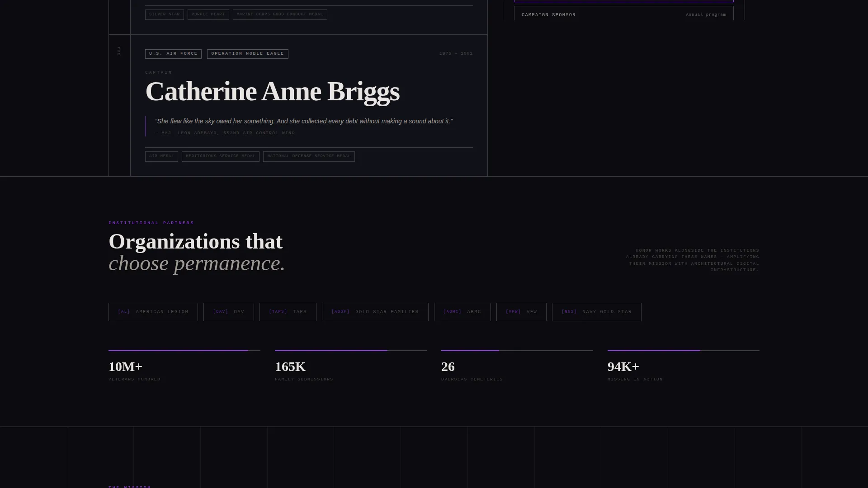The height and width of the screenshot is (488, 868).
Task: Open the TAPS partner link
Action: pyautogui.click(x=288, y=312)
